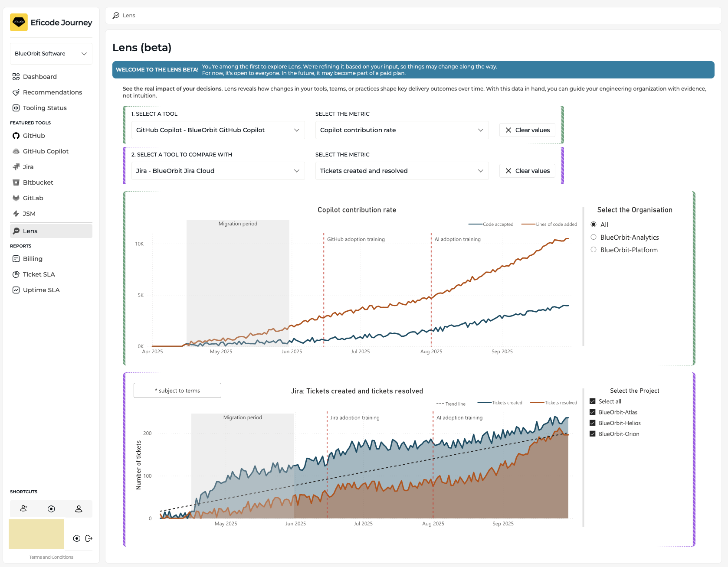The height and width of the screenshot is (567, 728).
Task: Click the logout icon at bottom
Action: coord(89,538)
